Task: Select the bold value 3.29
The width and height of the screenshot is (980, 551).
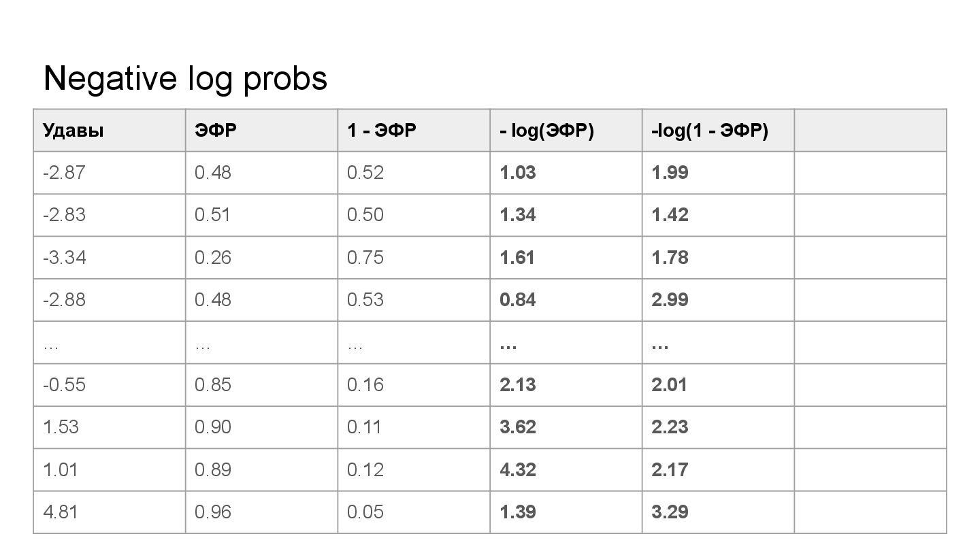Action: (x=670, y=512)
